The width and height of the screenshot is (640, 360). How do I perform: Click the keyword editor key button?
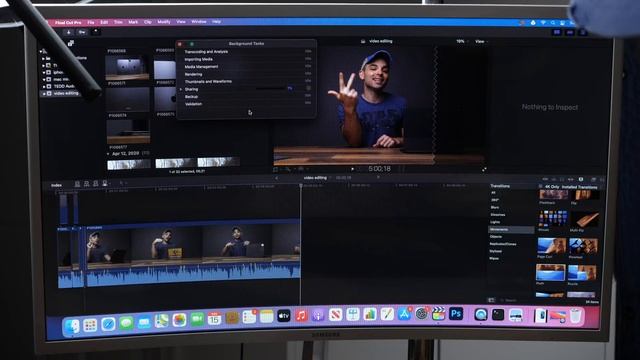(x=82, y=32)
